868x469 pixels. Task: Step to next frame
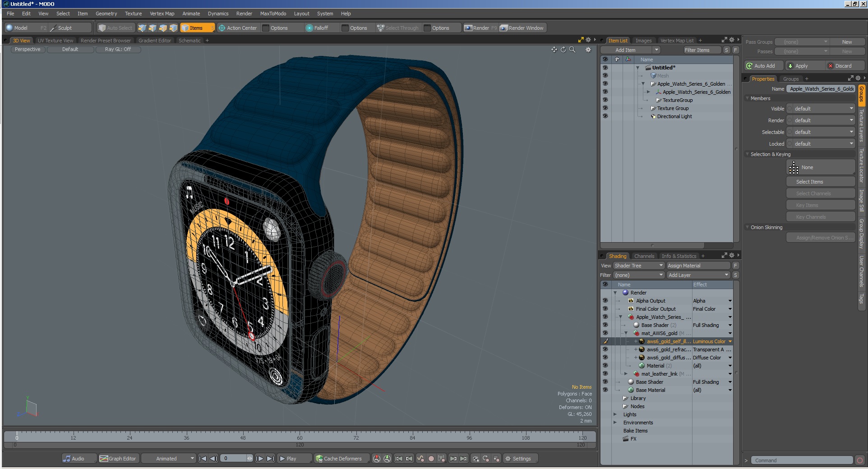tap(259, 459)
